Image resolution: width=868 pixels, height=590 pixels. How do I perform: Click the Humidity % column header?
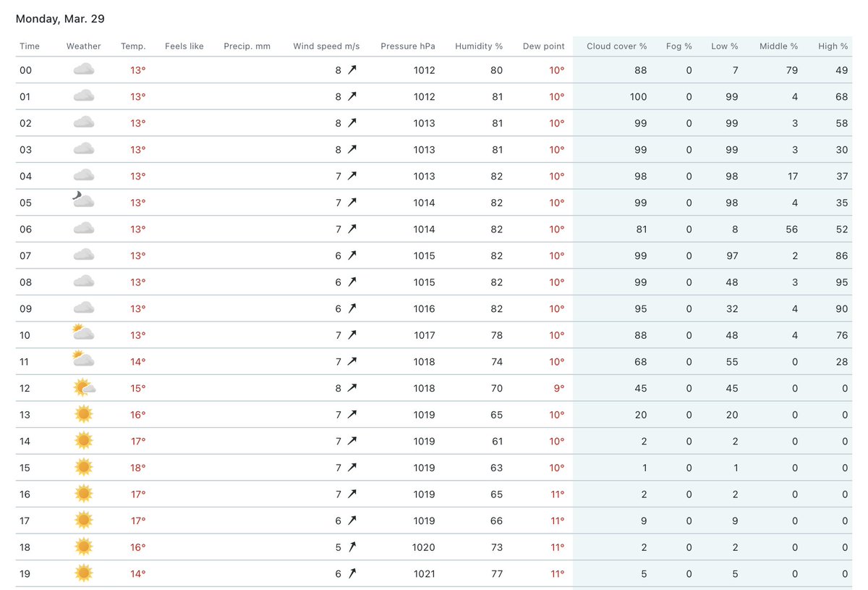point(479,46)
